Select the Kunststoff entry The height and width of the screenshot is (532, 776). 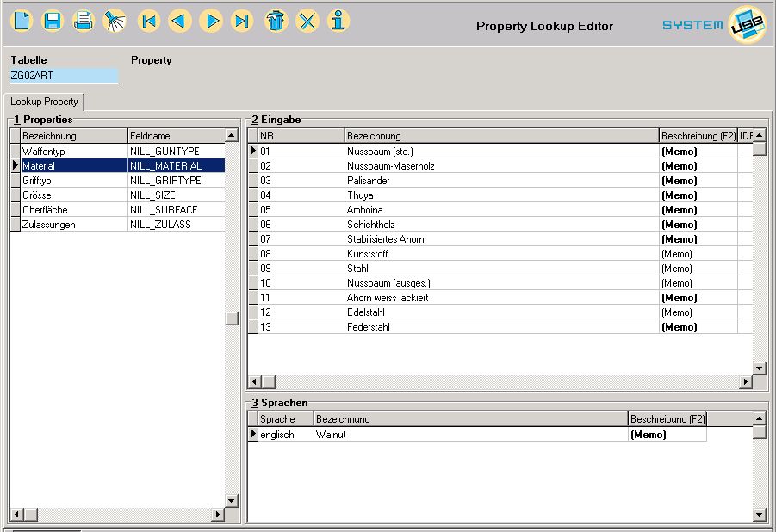coord(500,253)
